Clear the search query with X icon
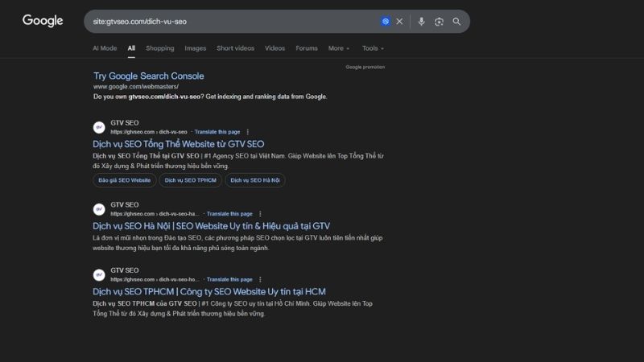Screen dimensions: 644x362 point(399,22)
